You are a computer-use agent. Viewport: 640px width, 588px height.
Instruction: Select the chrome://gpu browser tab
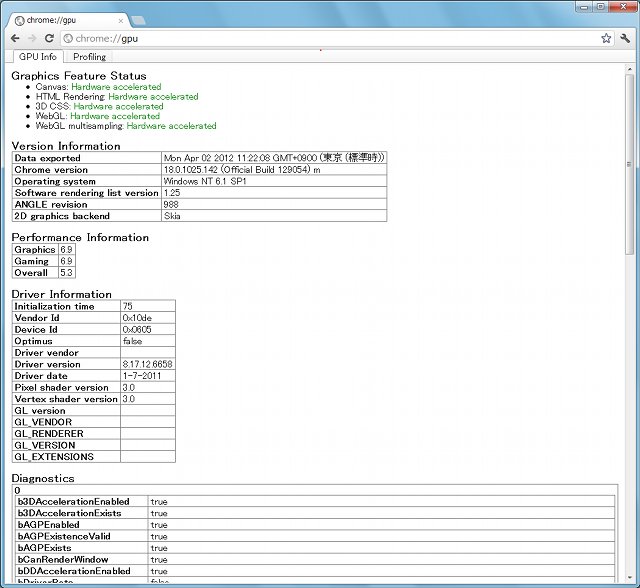[67, 20]
